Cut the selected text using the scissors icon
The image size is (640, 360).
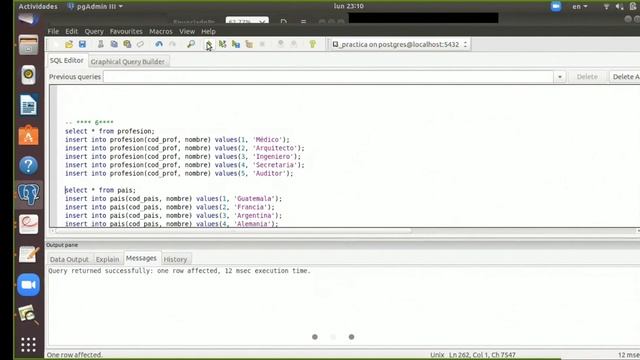100,44
